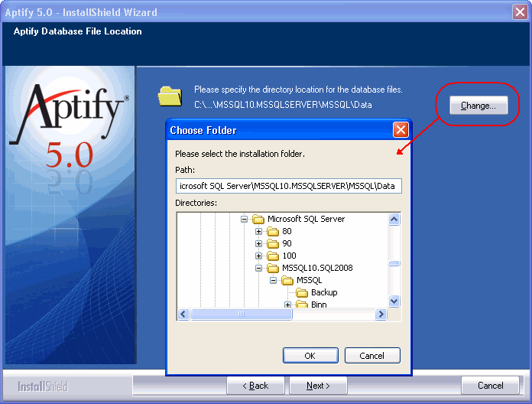This screenshot has height=404, width=532.
Task: Confirm folder with OK button
Action: 310,356
